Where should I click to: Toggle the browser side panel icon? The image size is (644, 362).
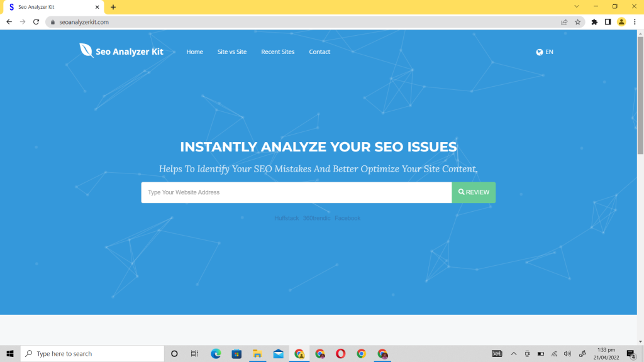coord(608,22)
